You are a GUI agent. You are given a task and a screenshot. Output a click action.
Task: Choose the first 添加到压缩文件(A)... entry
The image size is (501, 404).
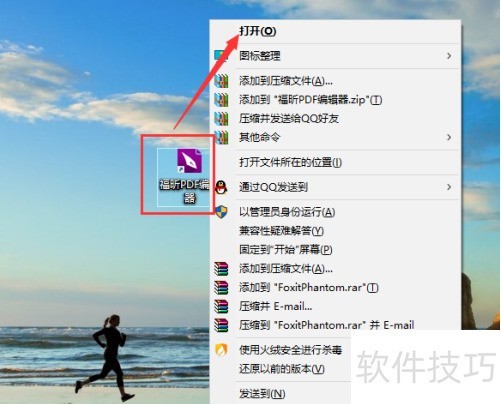click(286, 81)
